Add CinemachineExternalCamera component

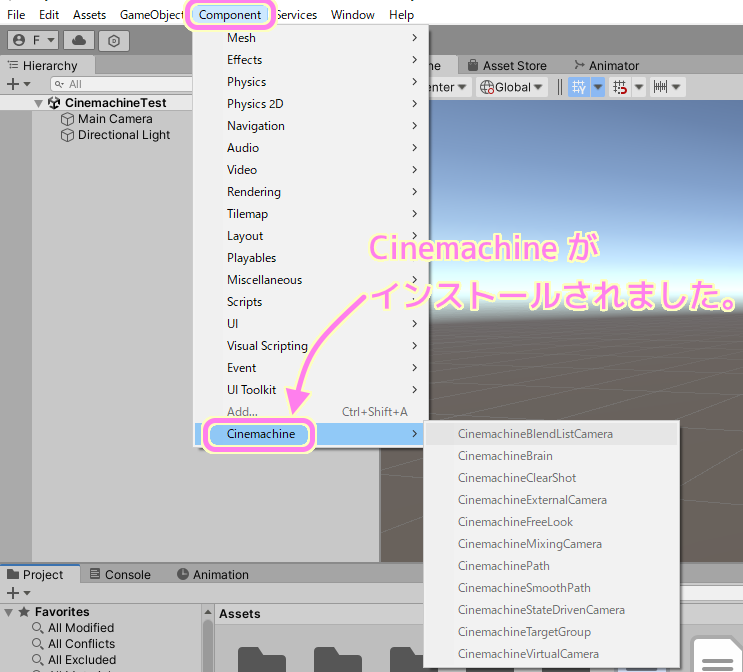pos(552,500)
